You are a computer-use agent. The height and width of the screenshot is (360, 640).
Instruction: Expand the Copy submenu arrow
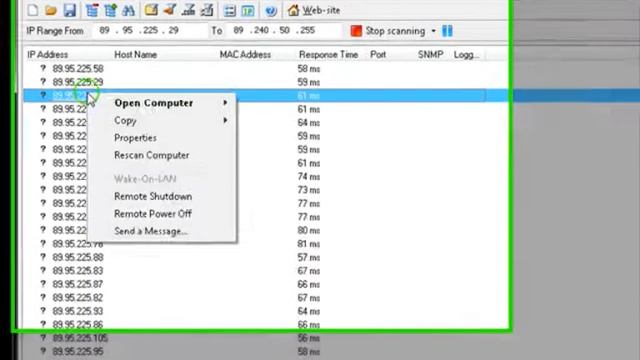225,120
